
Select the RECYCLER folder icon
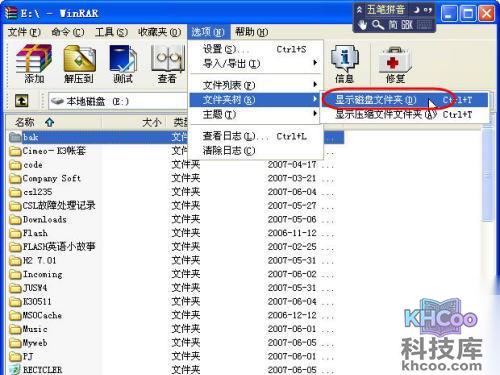[15, 369]
